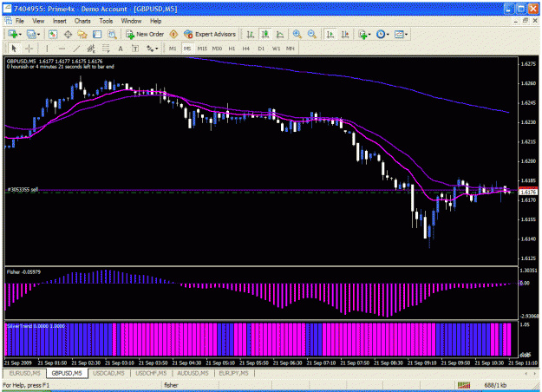The height and width of the screenshot is (392, 542).
Task: Switch to the AUDUSD,M5 chart tab
Action: [193, 373]
